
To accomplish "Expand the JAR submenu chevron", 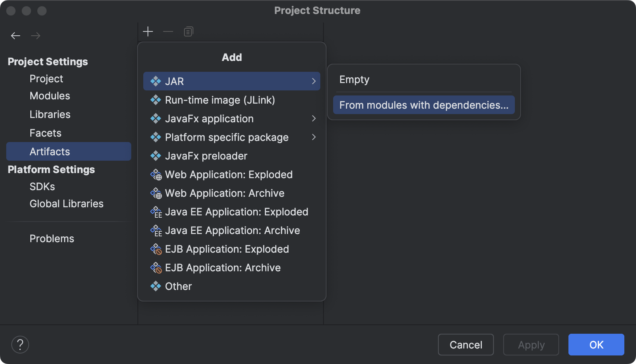I will [314, 81].
